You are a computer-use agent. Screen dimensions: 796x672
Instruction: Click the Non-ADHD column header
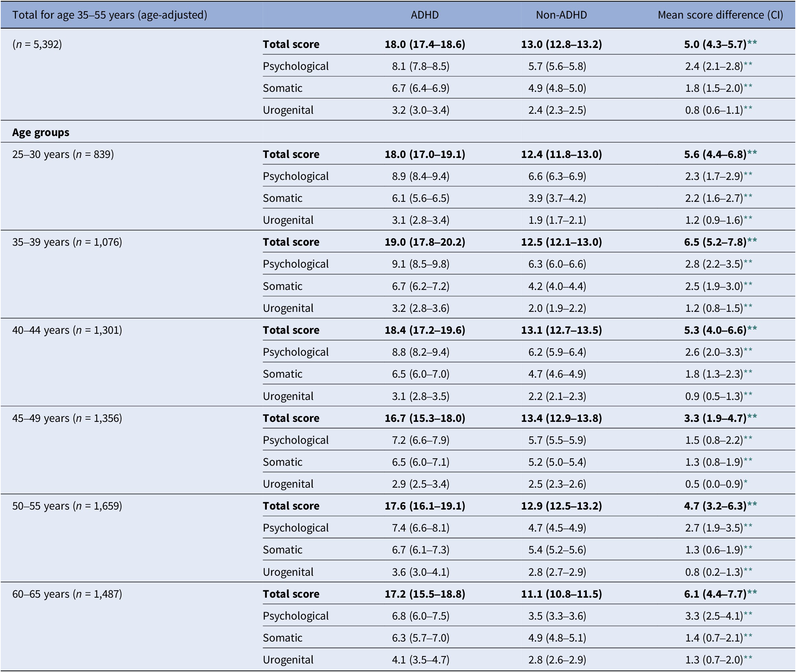(561, 15)
